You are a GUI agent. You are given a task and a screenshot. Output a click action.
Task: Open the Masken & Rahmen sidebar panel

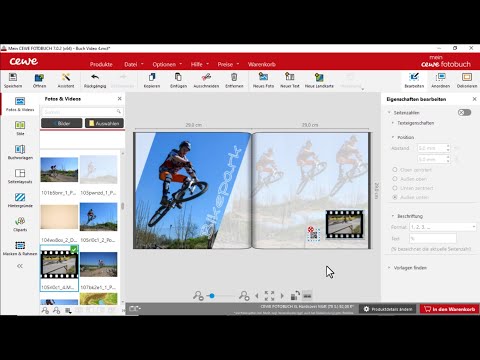(20, 248)
